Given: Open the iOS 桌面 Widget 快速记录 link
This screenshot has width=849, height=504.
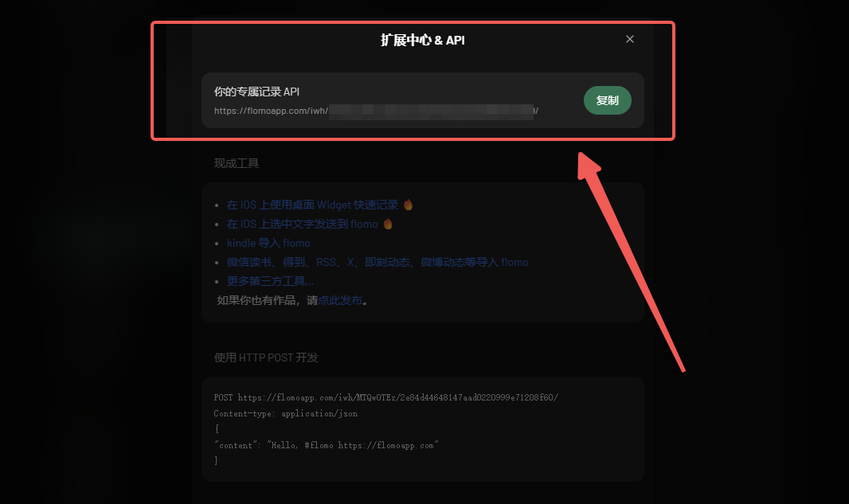Looking at the screenshot, I should click(x=312, y=205).
